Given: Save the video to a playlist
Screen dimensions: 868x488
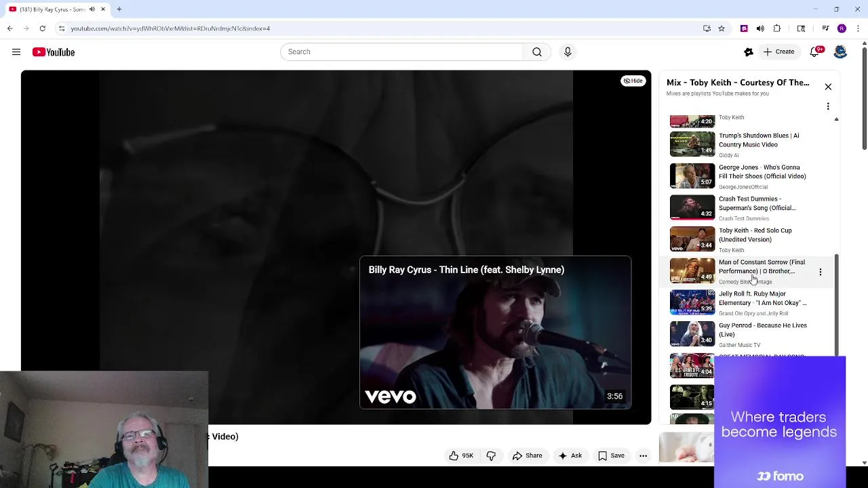Looking at the screenshot, I should click(x=611, y=456).
